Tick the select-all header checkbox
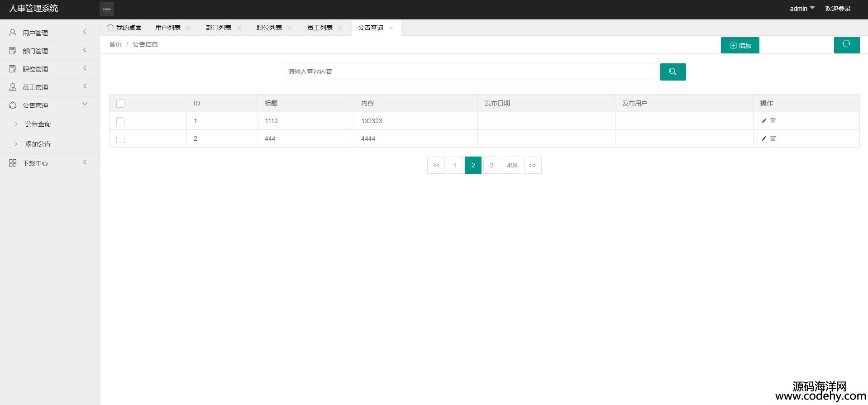 coord(120,104)
